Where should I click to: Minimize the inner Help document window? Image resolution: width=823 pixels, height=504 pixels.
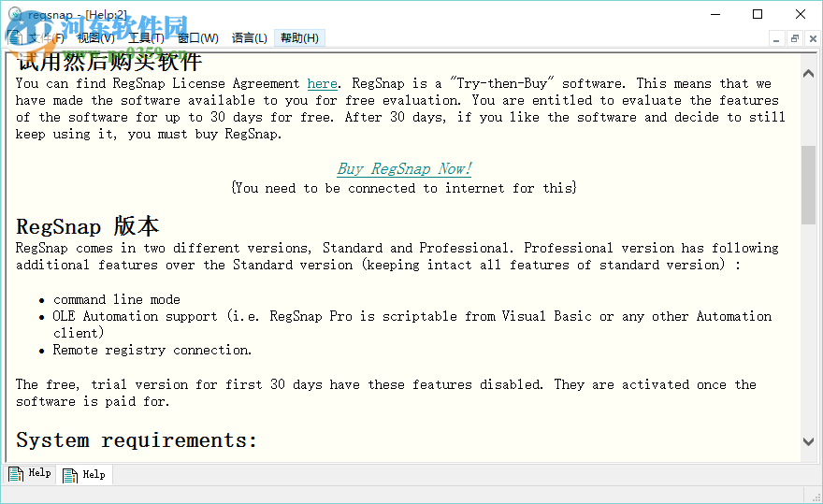776,39
